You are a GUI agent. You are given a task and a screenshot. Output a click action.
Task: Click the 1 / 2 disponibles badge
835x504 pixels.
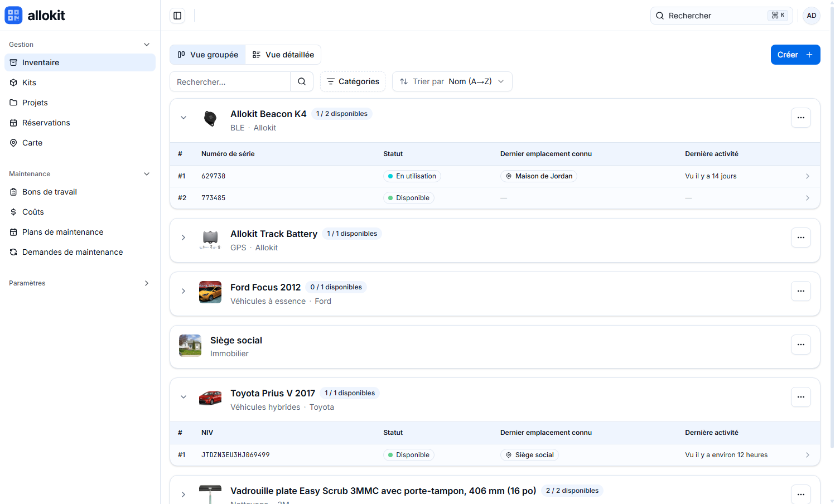pos(342,114)
